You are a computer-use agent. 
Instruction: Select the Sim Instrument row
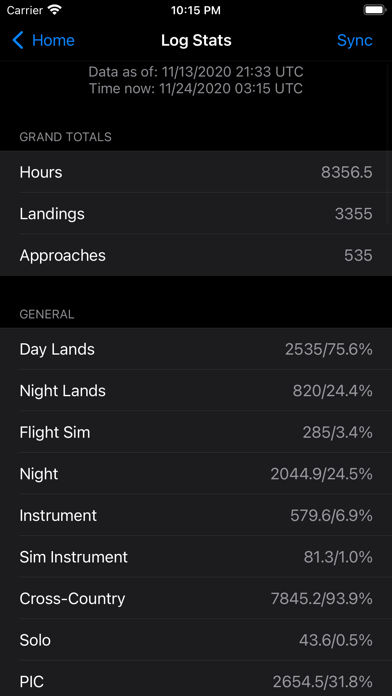(196, 557)
